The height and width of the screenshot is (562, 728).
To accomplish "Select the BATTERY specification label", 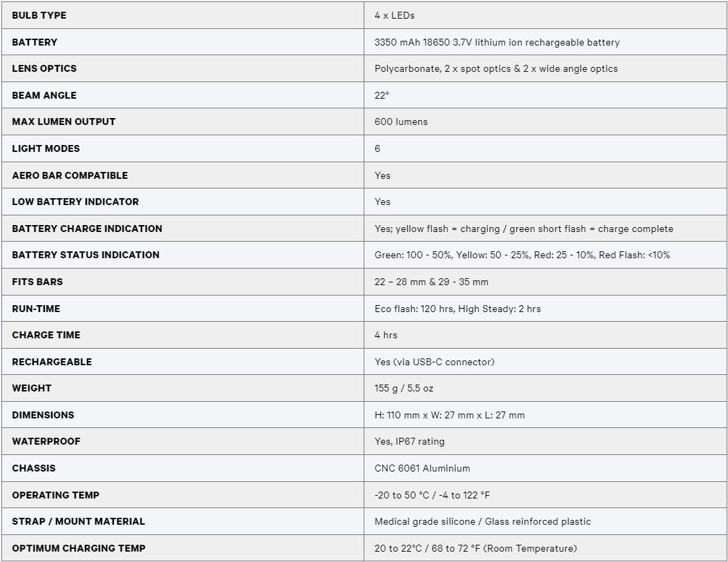I will coord(35,42).
